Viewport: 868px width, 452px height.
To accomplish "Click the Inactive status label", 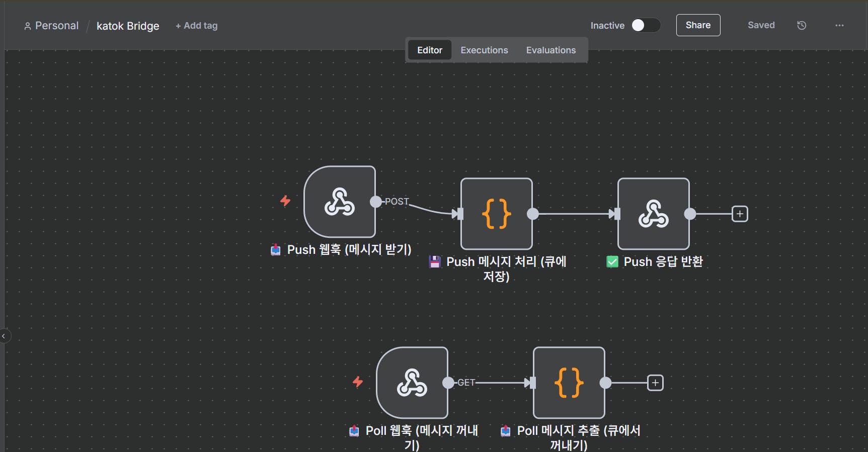I will (607, 26).
